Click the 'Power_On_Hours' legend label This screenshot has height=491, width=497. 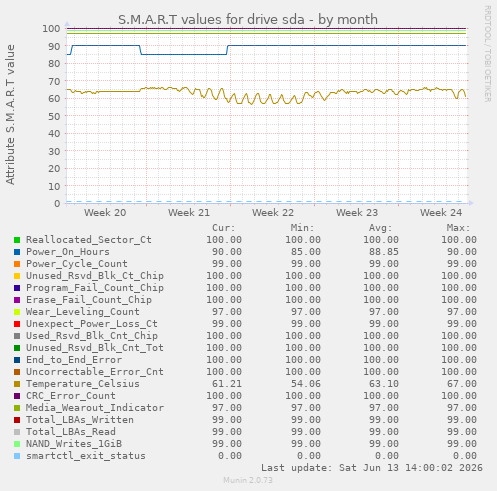tap(68, 252)
